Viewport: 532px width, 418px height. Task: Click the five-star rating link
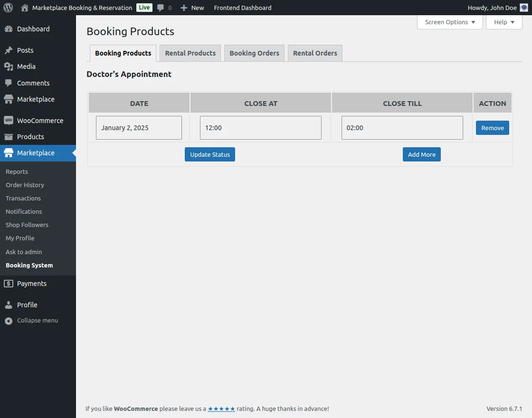point(221,408)
